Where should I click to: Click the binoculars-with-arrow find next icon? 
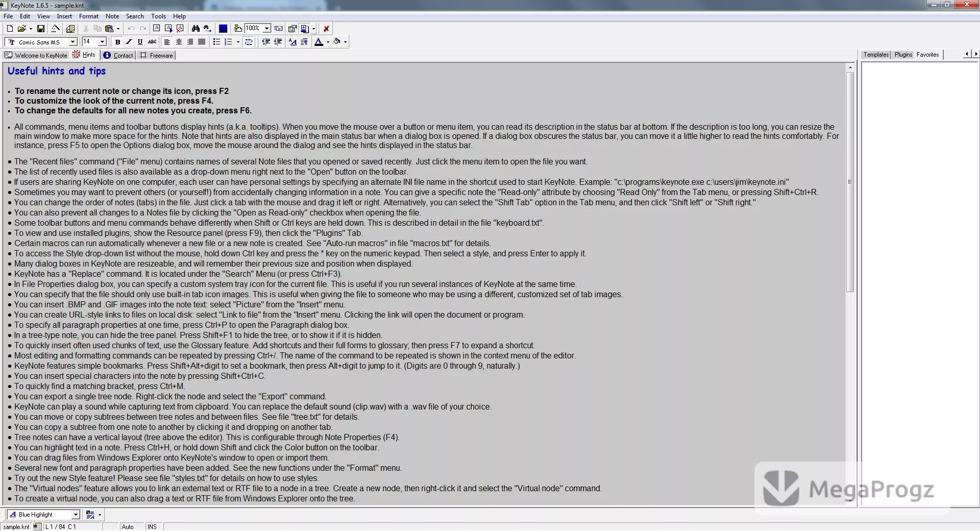[x=207, y=29]
